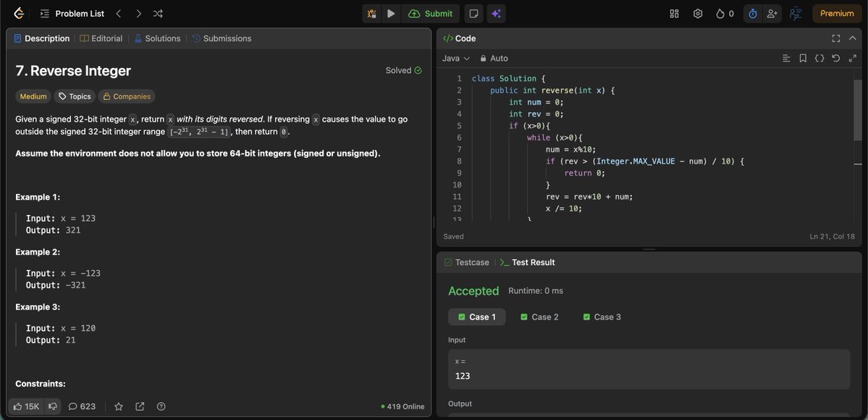The height and width of the screenshot is (420, 868).
Task: Collapse the Code panel chevron
Action: 853,38
